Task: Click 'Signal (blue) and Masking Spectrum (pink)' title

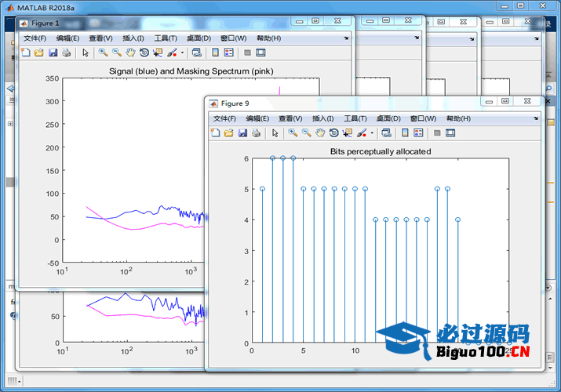Action: [191, 71]
